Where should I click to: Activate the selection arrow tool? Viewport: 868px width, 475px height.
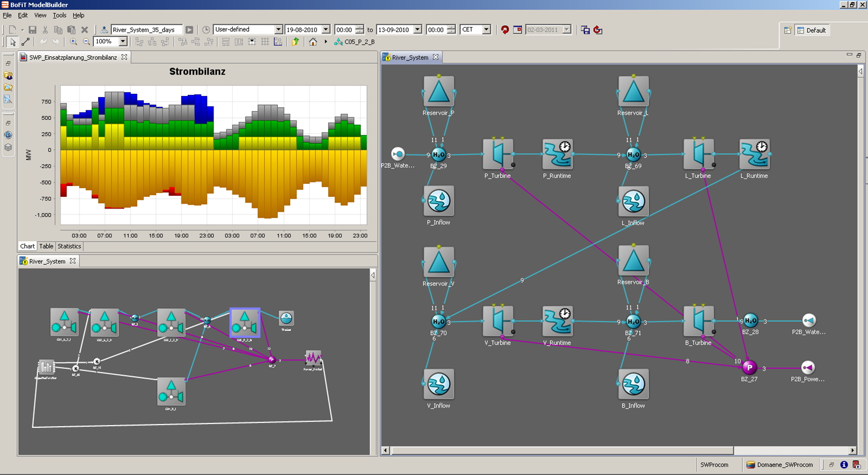tap(13, 42)
